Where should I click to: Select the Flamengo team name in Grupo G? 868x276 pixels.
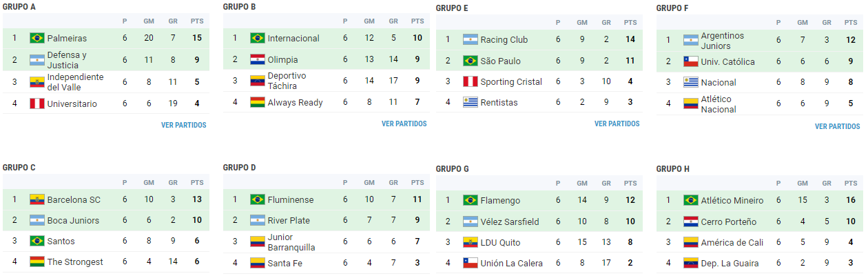coord(501,201)
